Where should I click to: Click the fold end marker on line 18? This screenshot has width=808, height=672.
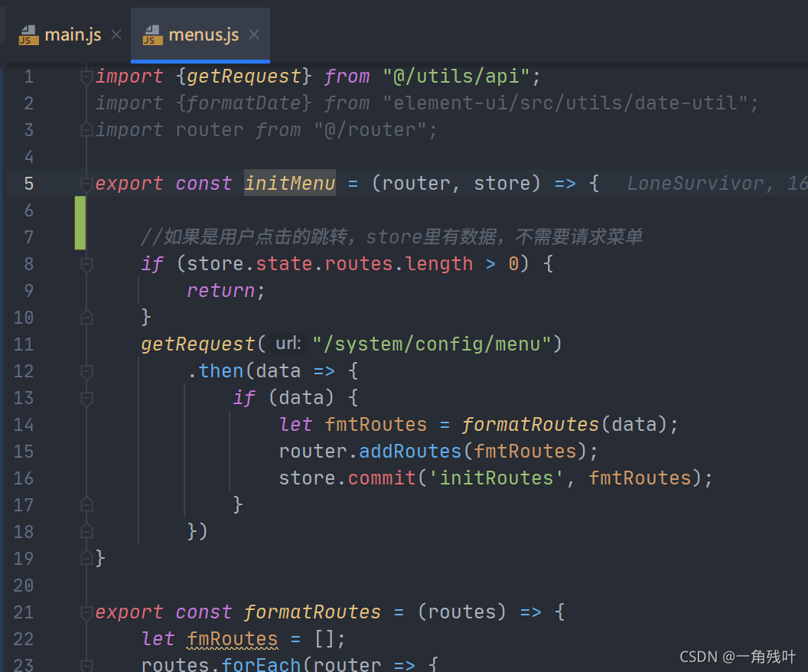tap(86, 531)
